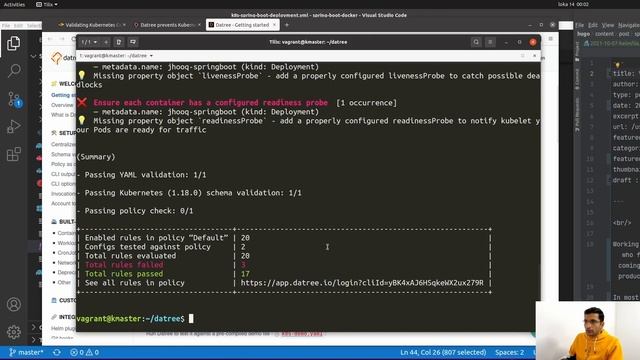Collapse the VS Code explorer section chevron
This screenshot has width=640, height=360.
point(33,56)
